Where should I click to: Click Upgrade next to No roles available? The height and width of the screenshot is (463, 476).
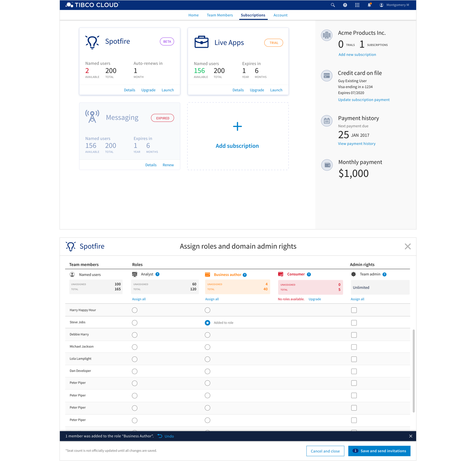pos(315,299)
